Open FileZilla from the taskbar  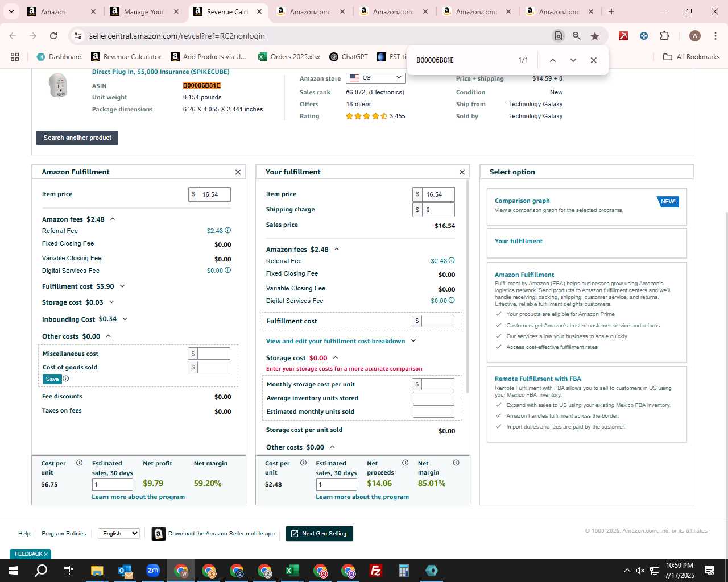click(376, 571)
